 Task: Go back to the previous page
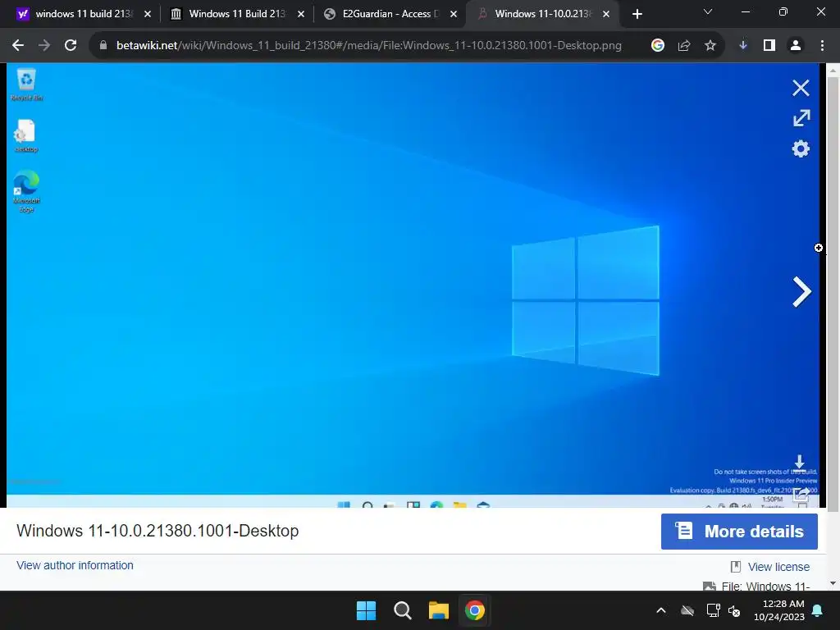tap(18, 46)
